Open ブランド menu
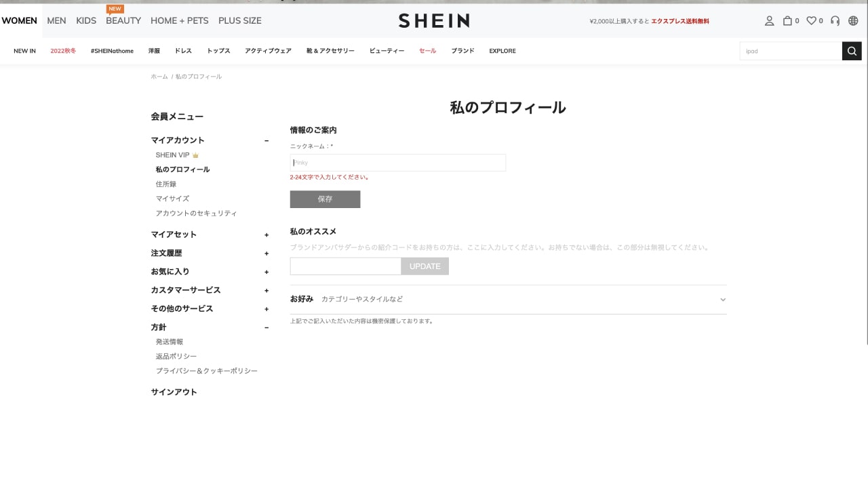Image resolution: width=868 pixels, height=488 pixels. tap(462, 51)
